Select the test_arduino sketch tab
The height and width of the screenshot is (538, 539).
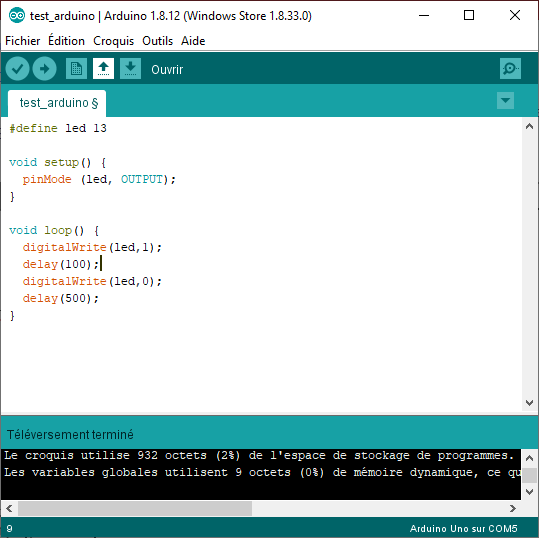tap(57, 103)
